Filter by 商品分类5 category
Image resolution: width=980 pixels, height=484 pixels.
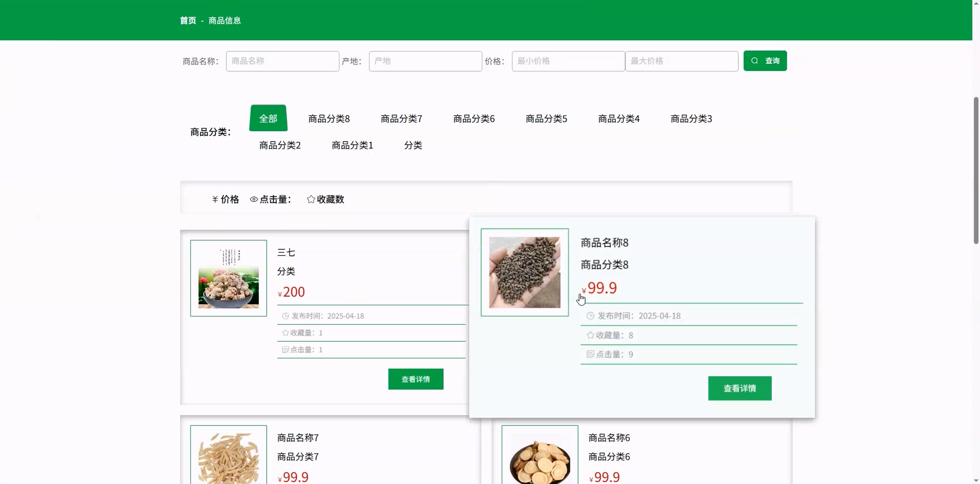tap(546, 119)
